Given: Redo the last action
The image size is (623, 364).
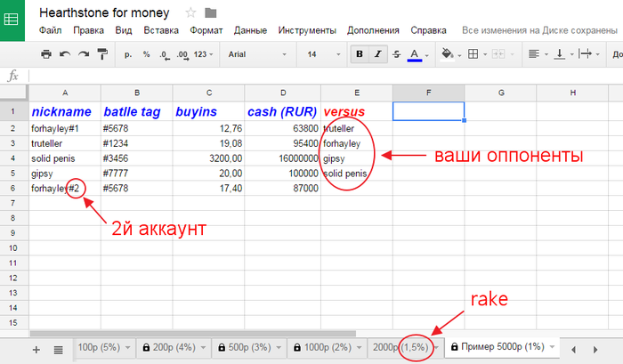Looking at the screenshot, I should click(x=84, y=54).
